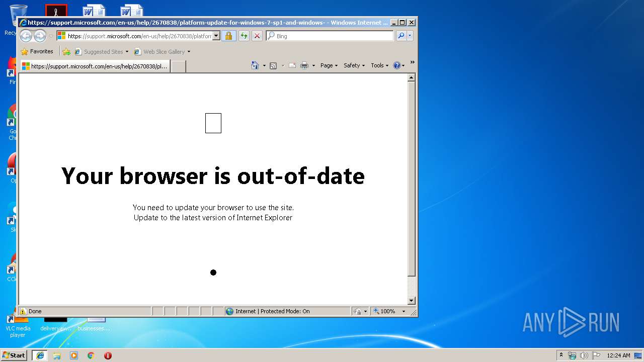Expand the Home button dropdown arrow
Viewport: 644px width, 362px height.
pyautogui.click(x=264, y=65)
